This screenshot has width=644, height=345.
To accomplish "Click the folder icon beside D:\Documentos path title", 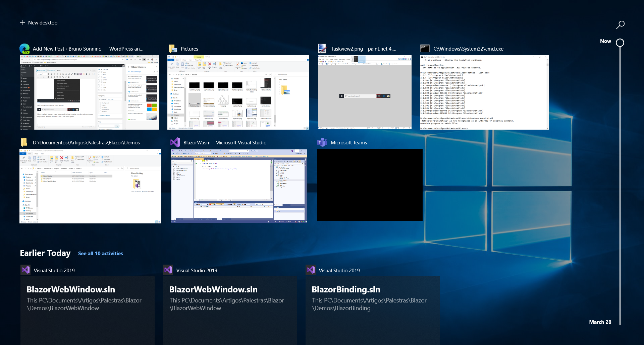I will 24,142.
